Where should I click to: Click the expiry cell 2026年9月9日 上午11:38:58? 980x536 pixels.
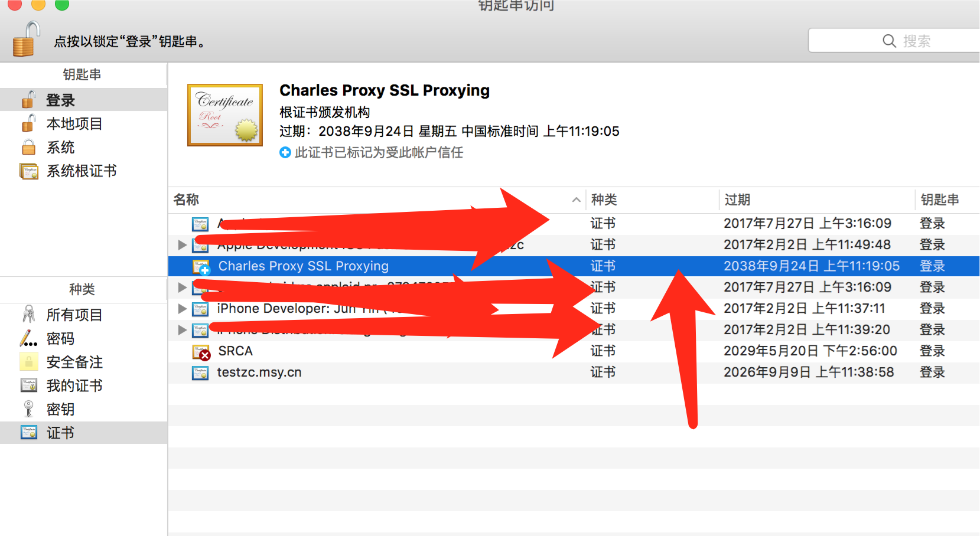809,372
